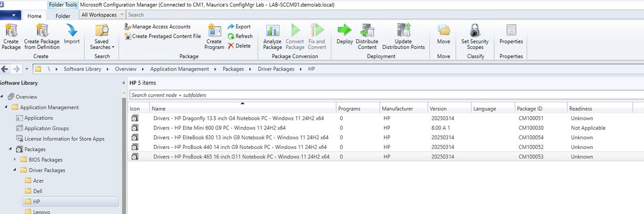Select the HP Elite Mini 600 G9 package
Screen dimensions: 644x214
[386, 128]
